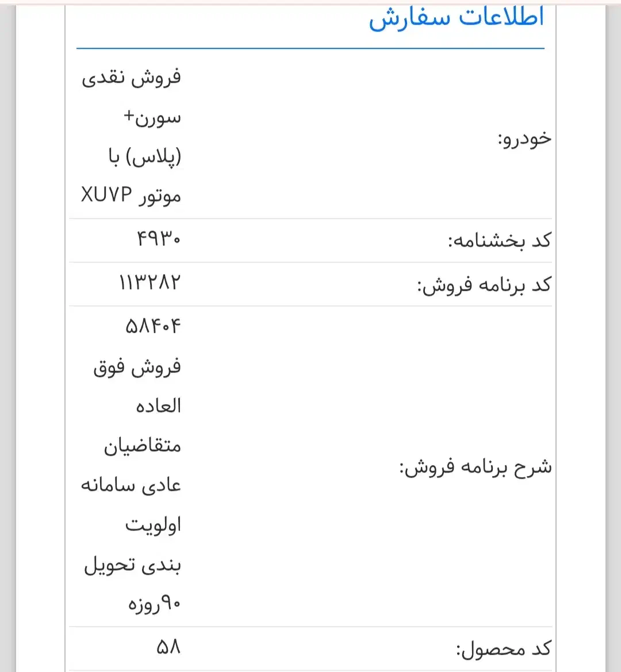Click the 'عادی سامانه' description line
Image resolution: width=621 pixels, height=672 pixels.
point(131,486)
